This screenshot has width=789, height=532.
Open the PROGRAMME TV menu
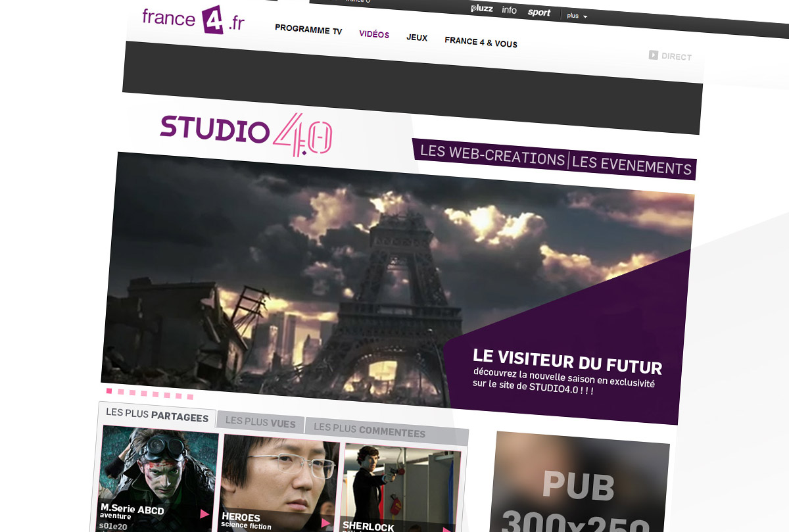pyautogui.click(x=308, y=30)
